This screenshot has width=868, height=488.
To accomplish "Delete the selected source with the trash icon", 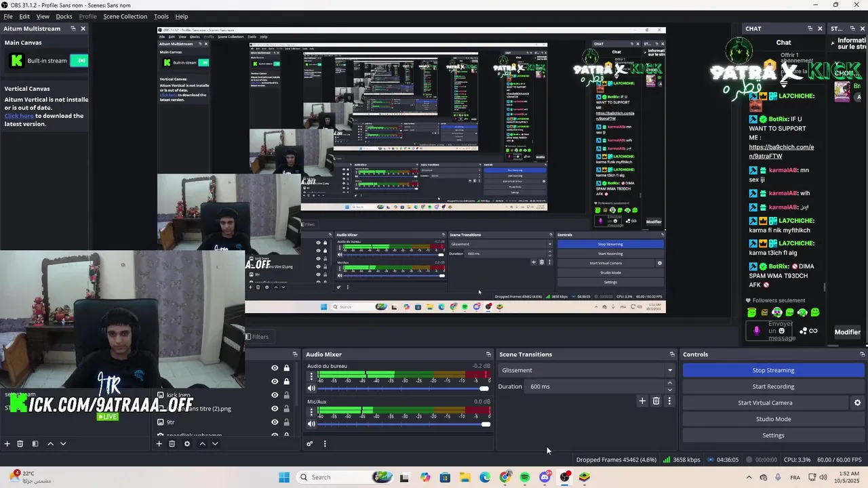I will [172, 444].
